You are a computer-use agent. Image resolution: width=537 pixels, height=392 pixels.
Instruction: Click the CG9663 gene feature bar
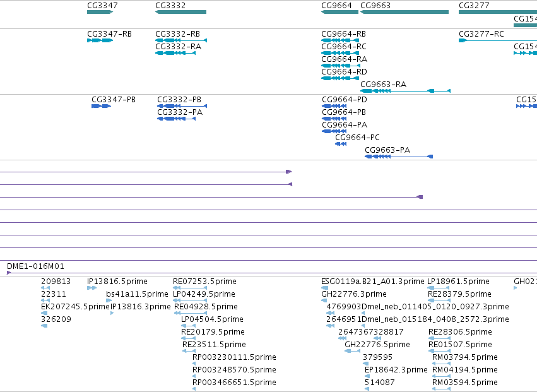tap(404, 12)
